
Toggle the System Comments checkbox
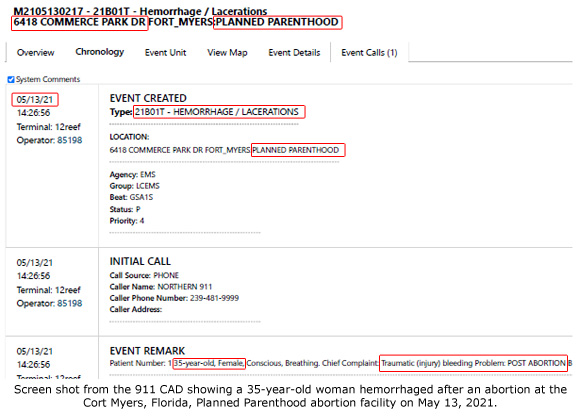tap(11, 79)
